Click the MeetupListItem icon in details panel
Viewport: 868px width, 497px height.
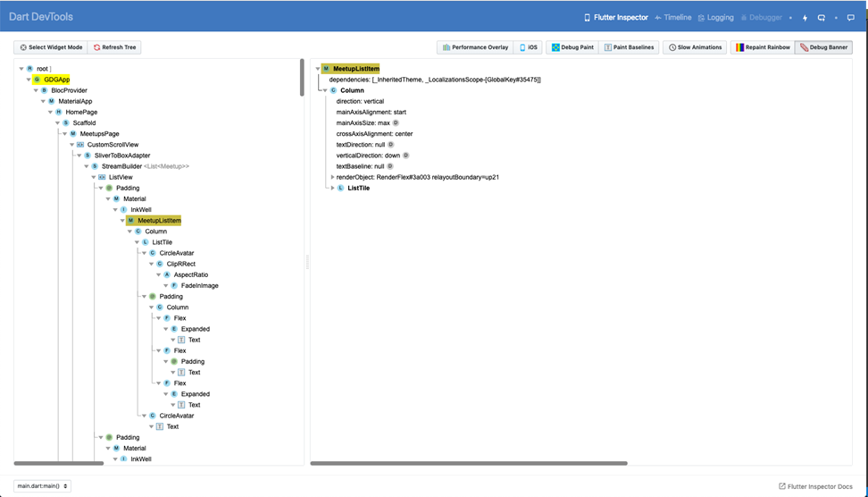click(x=326, y=69)
